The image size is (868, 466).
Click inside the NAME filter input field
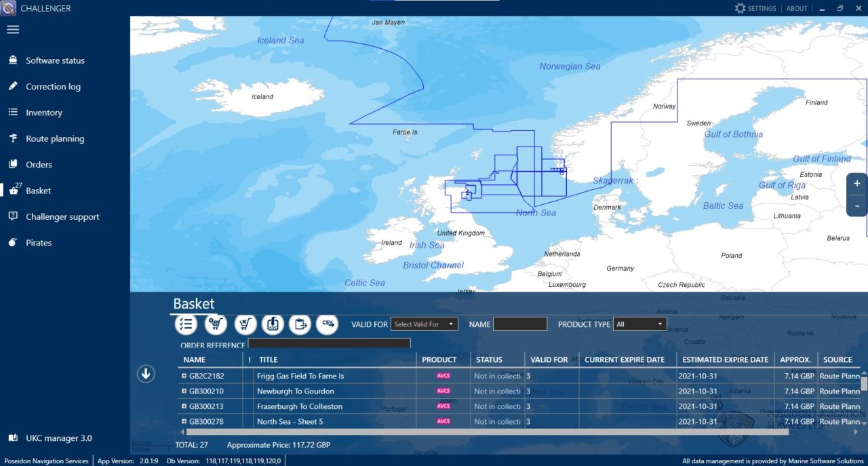pyautogui.click(x=519, y=324)
